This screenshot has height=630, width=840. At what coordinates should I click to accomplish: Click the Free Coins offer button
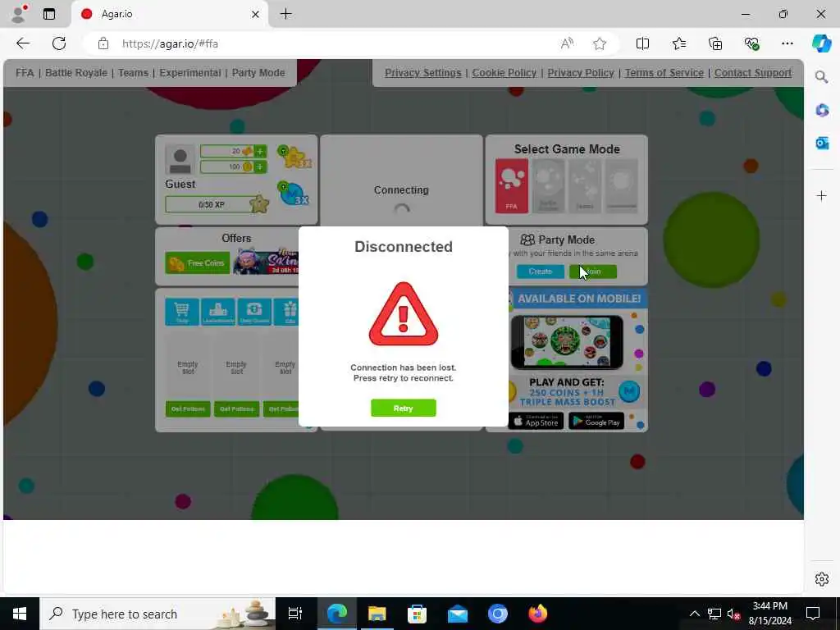point(197,263)
